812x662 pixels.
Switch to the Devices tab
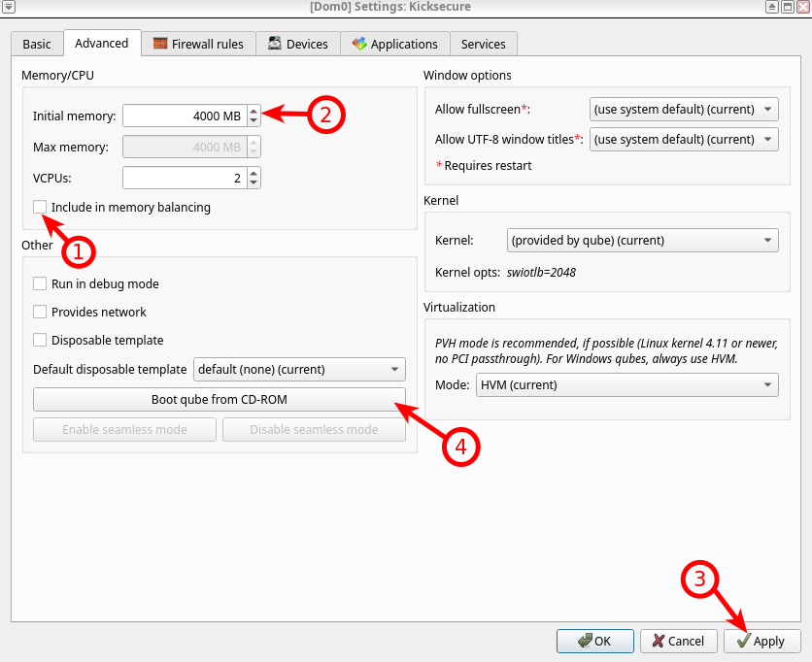click(x=298, y=44)
